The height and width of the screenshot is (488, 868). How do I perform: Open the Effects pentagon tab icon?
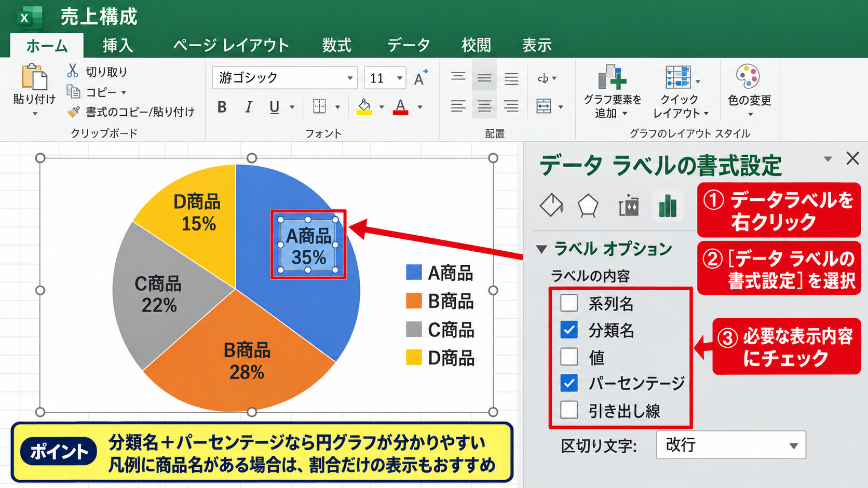(588, 206)
